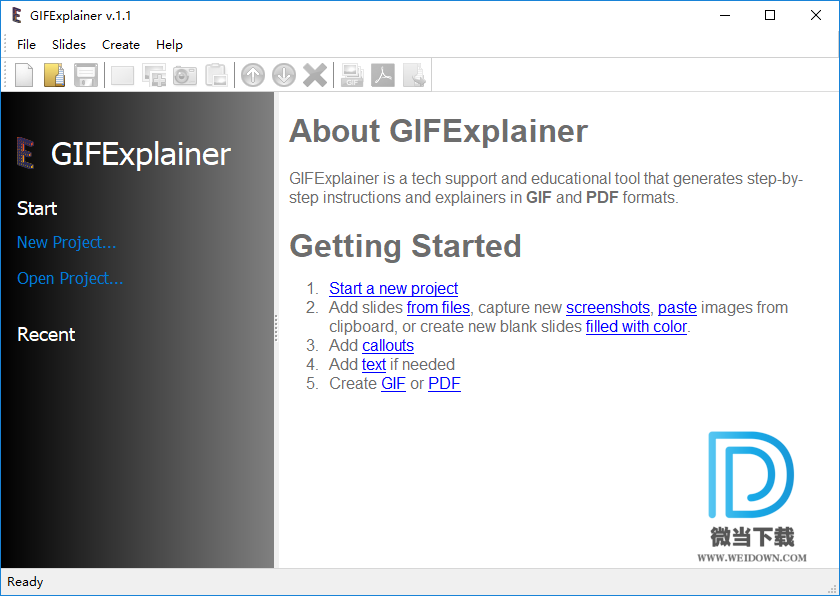Close the GIFExplainer window

pyautogui.click(x=815, y=15)
